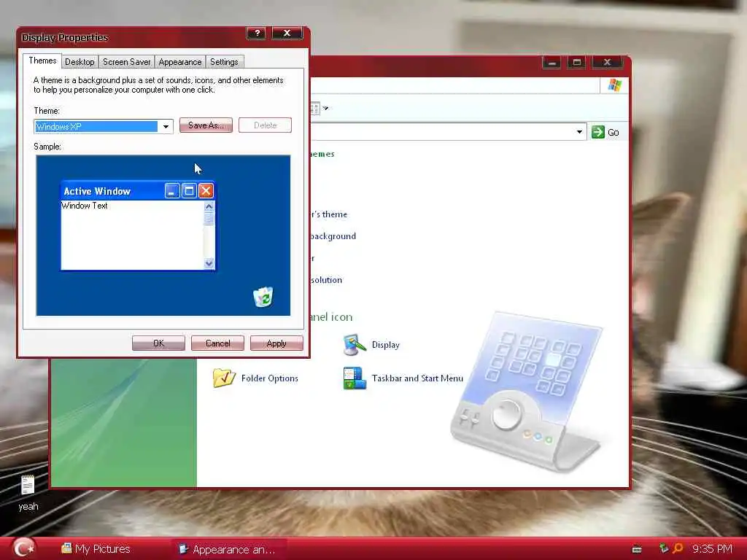Click the help question mark button
The height and width of the screenshot is (560, 747).
[257, 33]
